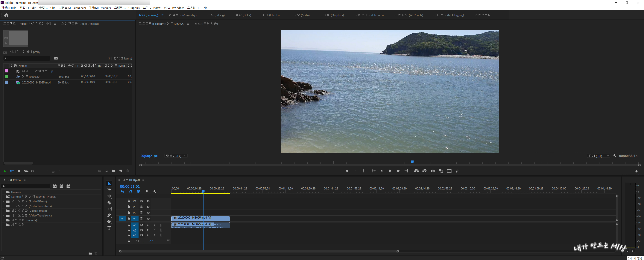Toggle lock on track V3
The height and width of the screenshot is (260, 644).
(129, 207)
